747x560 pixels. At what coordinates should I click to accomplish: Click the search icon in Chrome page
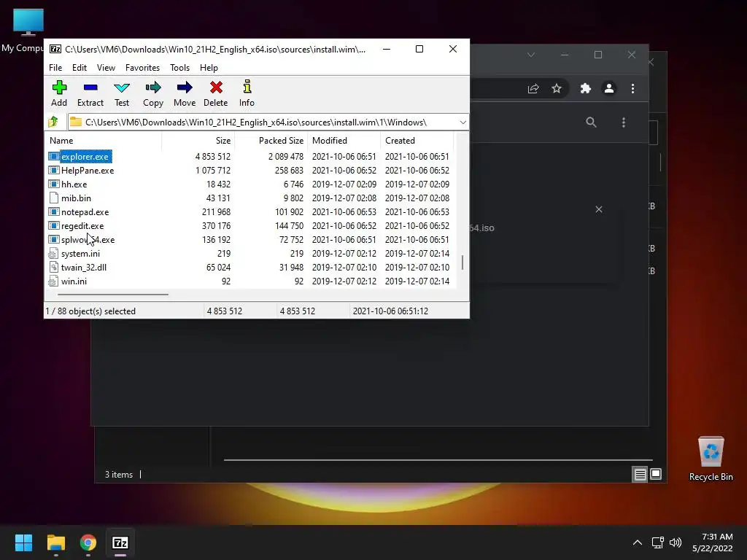tap(591, 122)
